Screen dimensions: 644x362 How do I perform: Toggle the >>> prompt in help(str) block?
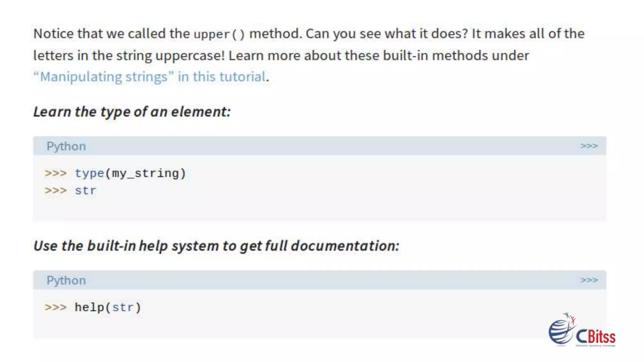pyautogui.click(x=589, y=280)
